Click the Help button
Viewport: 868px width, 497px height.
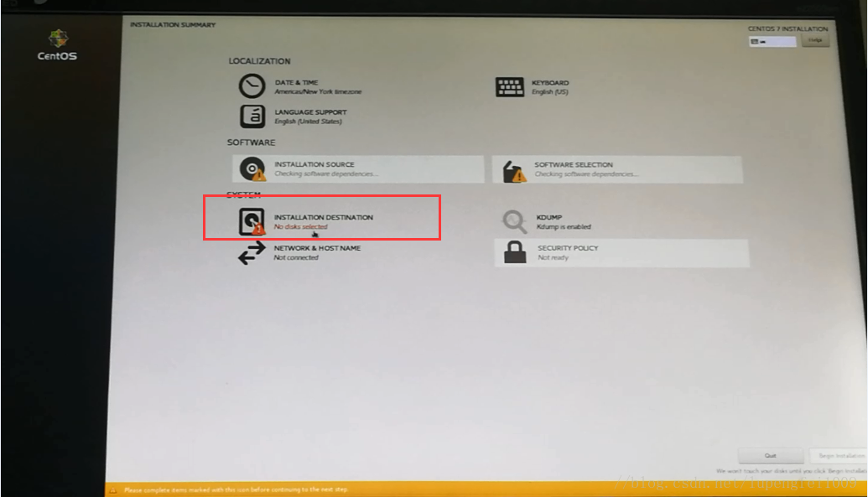815,40
